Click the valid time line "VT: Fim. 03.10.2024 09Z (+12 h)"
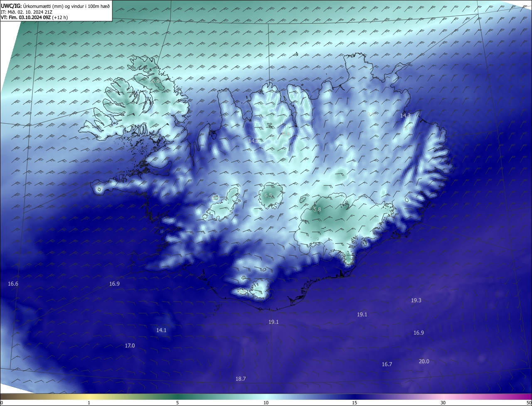Image resolution: width=532 pixels, height=406 pixels. (34, 17)
